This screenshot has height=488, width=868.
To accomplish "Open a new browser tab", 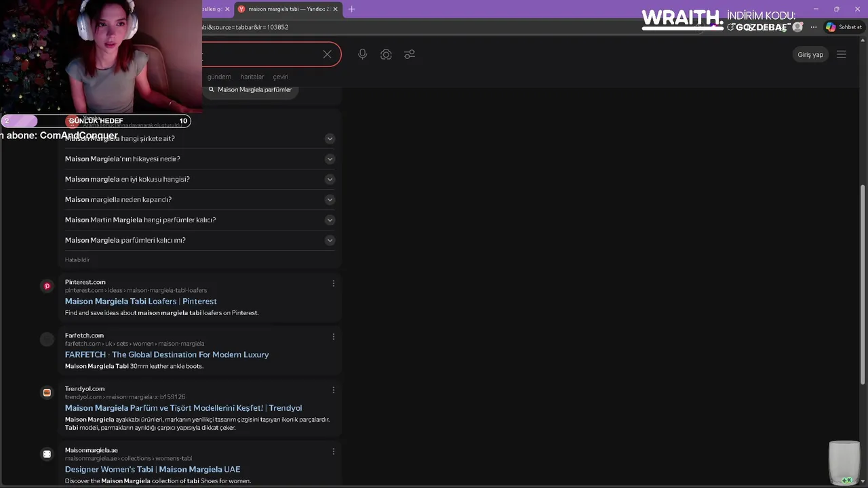I will click(351, 9).
